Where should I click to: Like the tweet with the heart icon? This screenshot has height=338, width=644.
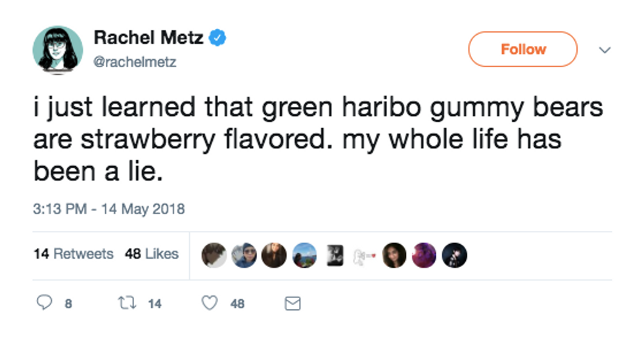210,303
